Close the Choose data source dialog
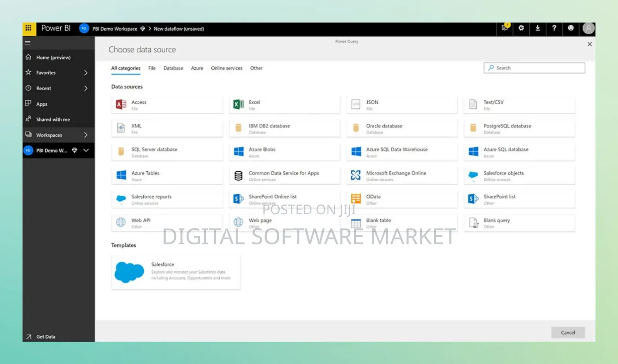Viewport: 618px width, 364px height. pos(589,44)
